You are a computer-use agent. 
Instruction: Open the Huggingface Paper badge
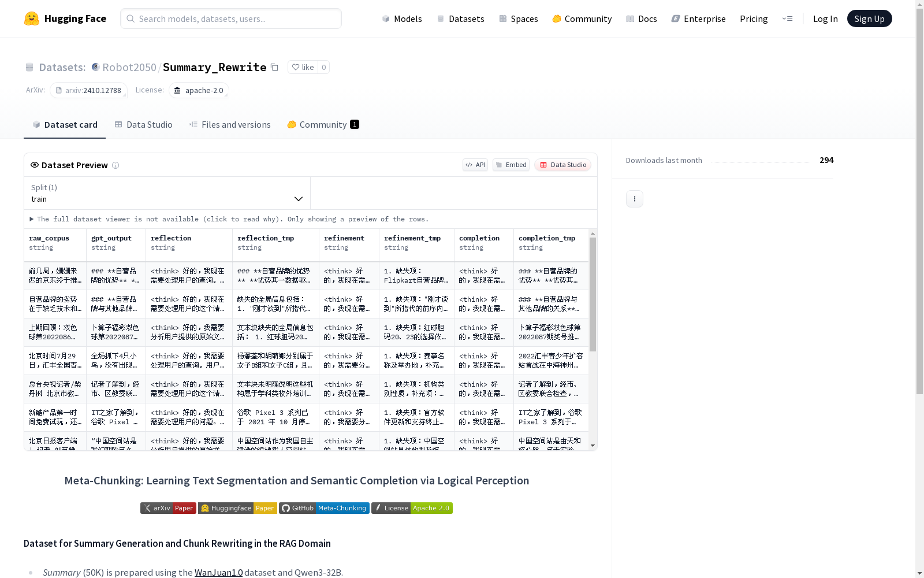237,508
